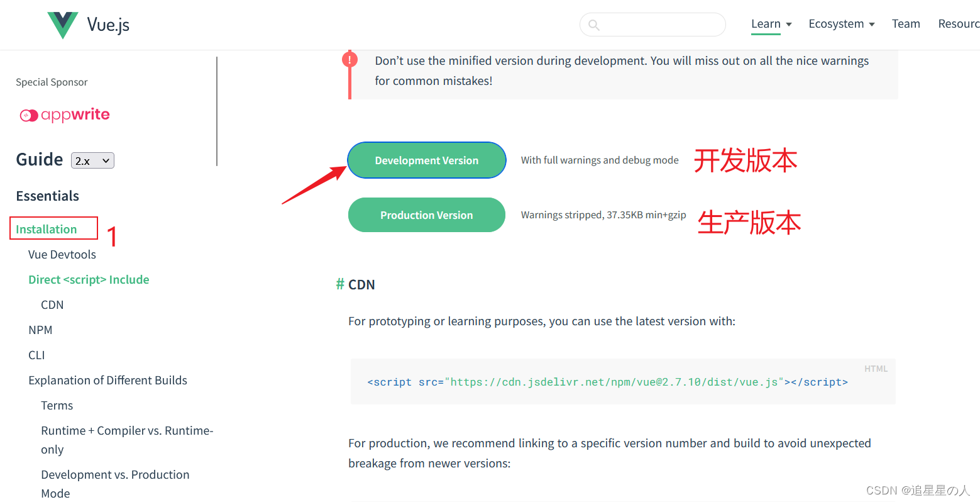Viewport: 980px width, 502px height.
Task: Focus the search input field
Action: point(652,25)
